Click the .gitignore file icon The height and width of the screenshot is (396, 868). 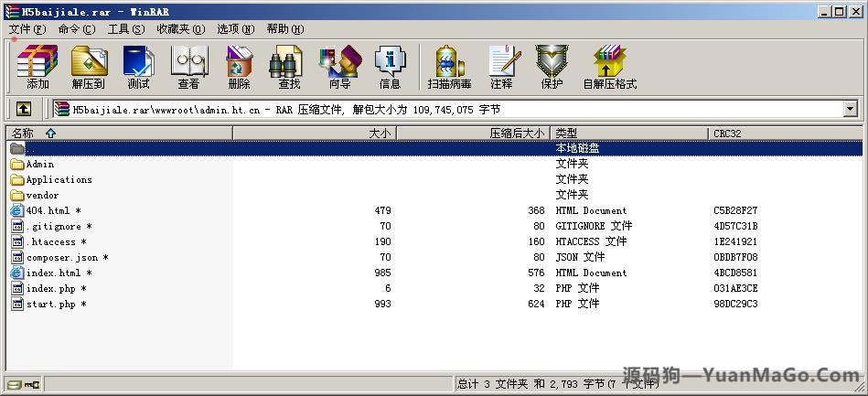[17, 226]
